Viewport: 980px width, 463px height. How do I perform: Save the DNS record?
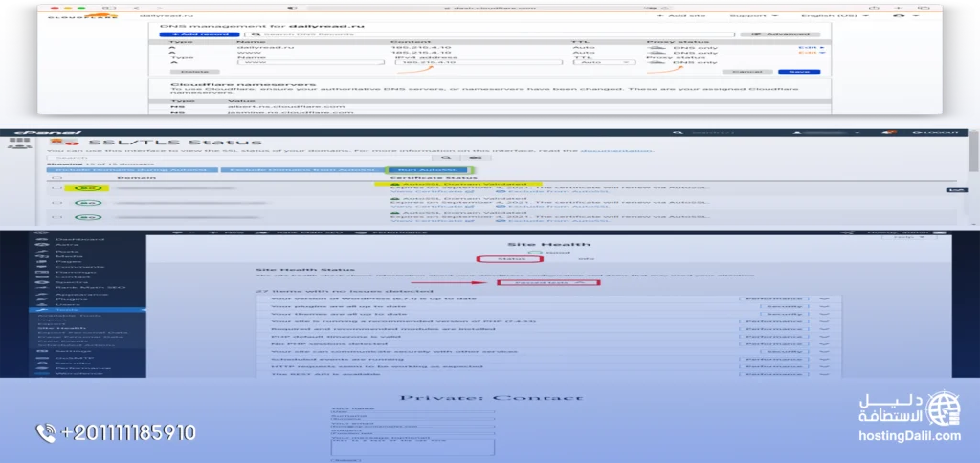pos(799,72)
